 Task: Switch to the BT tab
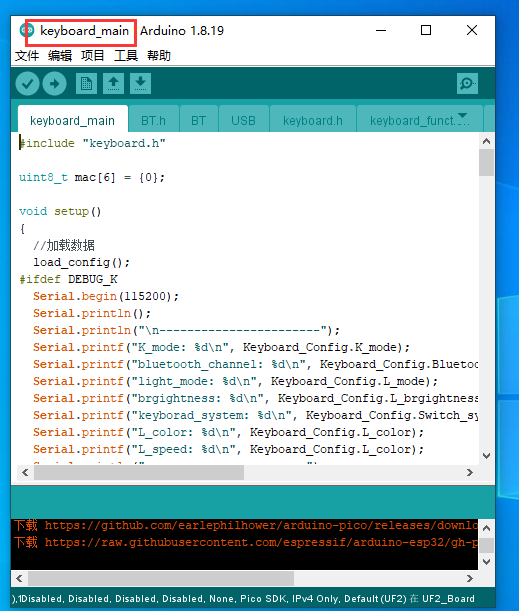pyautogui.click(x=198, y=120)
